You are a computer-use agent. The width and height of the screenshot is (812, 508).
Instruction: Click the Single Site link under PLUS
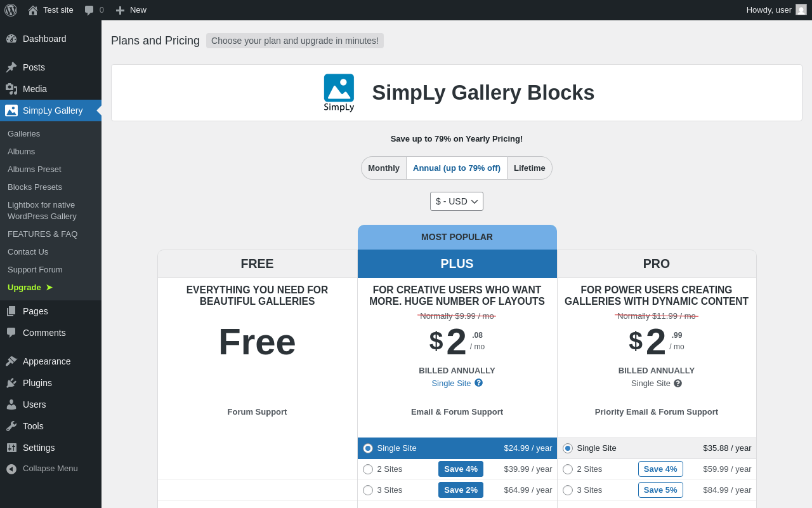click(451, 384)
